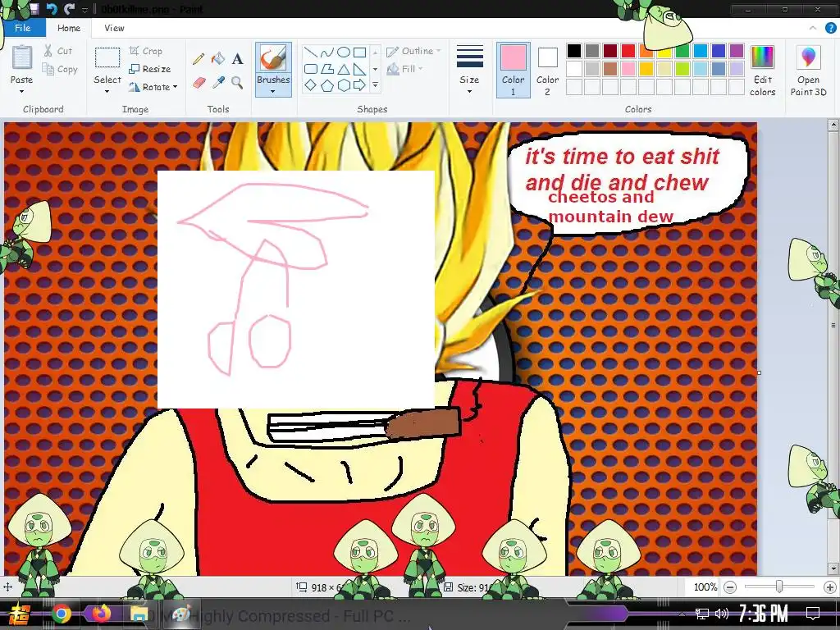840x630 pixels.
Task: Click the Cut button
Action: [58, 51]
